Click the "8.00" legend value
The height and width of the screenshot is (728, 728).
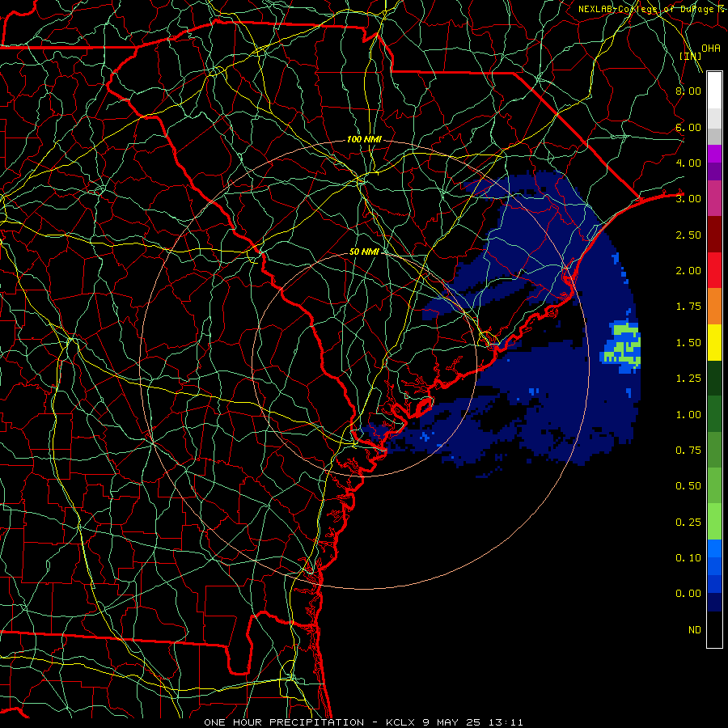click(x=688, y=91)
